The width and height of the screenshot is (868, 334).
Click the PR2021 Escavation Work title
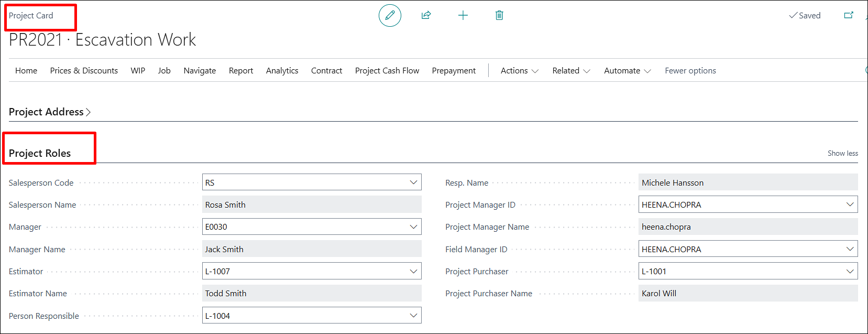pyautogui.click(x=103, y=40)
